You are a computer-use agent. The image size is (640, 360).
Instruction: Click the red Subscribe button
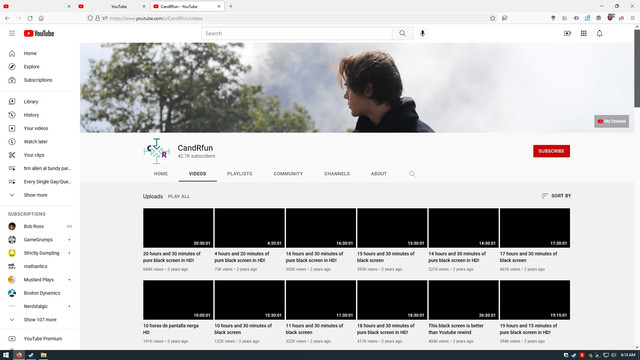coord(551,151)
